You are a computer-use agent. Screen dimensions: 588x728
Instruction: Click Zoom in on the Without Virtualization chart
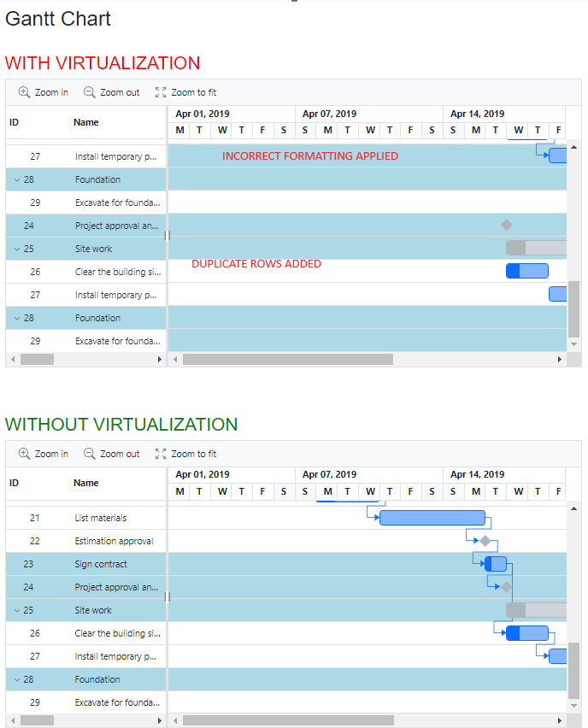[44, 454]
